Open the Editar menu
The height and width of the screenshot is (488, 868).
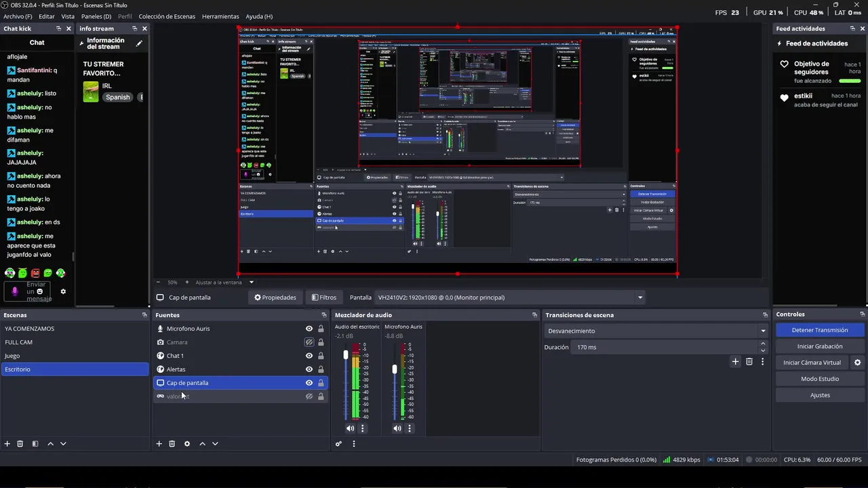tap(47, 16)
